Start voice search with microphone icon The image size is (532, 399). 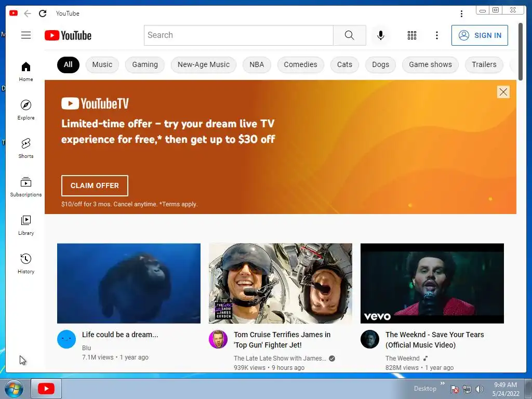coord(381,35)
